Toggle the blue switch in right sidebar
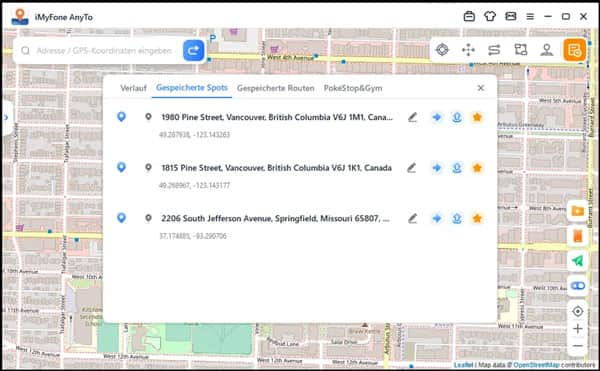Image resolution: width=600 pixels, height=371 pixels. pyautogui.click(x=577, y=286)
